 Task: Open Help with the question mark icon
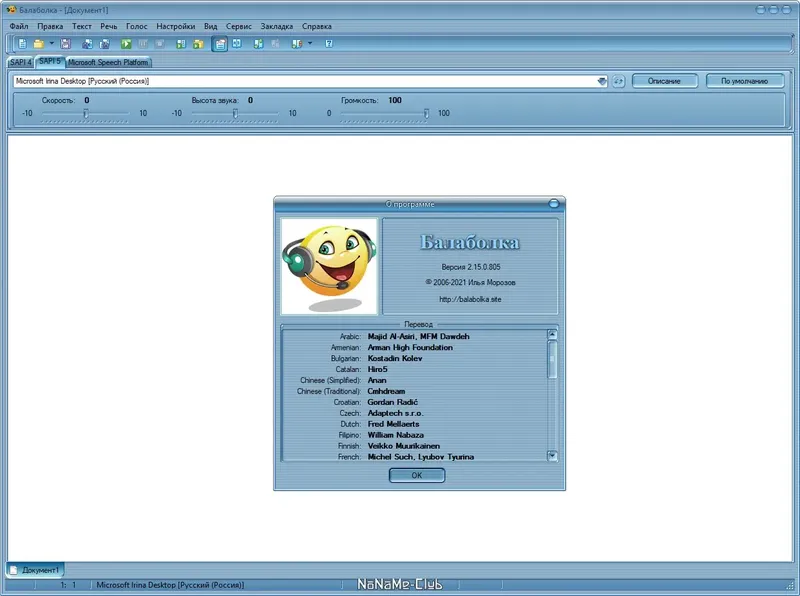(x=329, y=44)
